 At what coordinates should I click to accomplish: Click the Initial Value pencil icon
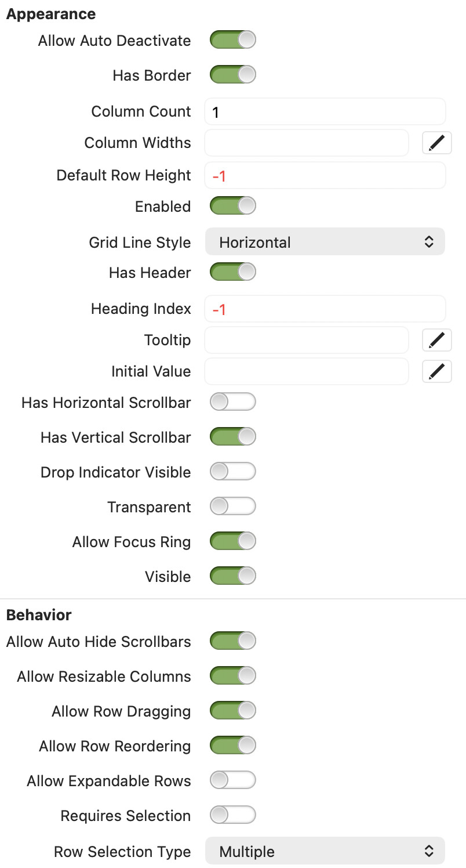pos(436,371)
